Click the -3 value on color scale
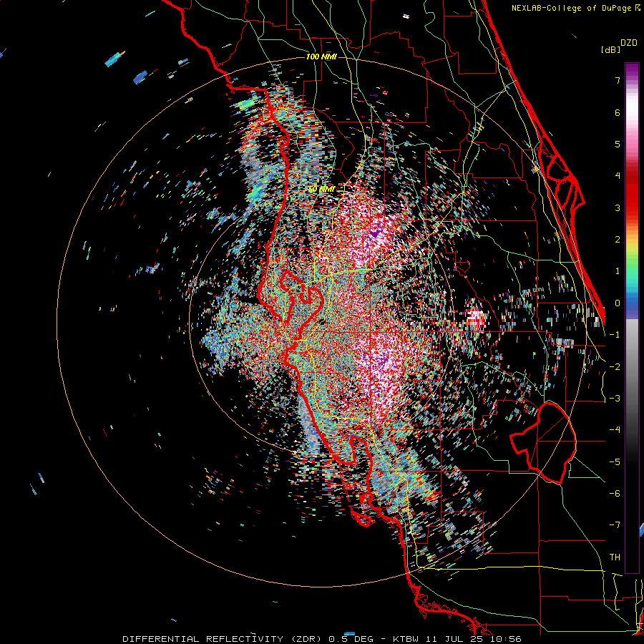 tap(615, 399)
